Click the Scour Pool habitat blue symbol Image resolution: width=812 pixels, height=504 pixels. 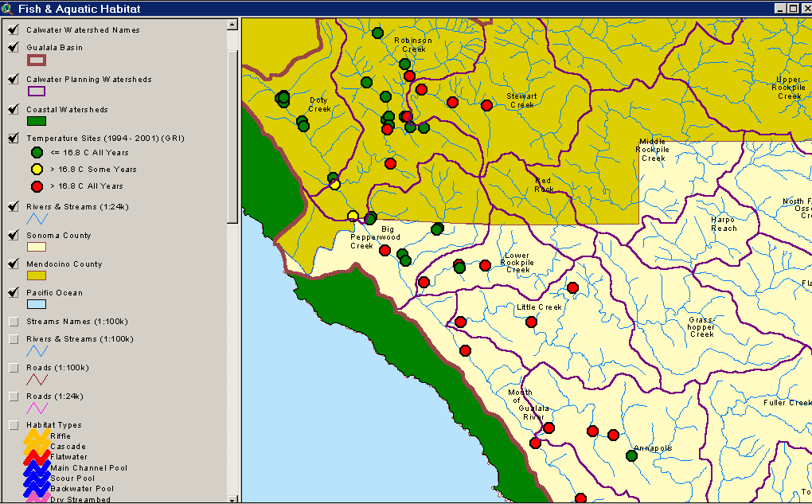[x=37, y=478]
